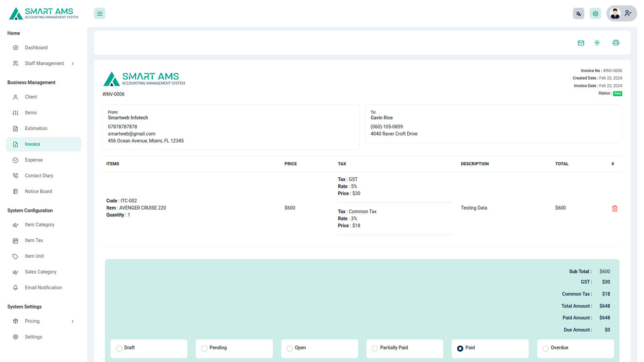Click the green Paid status badge
The image size is (644, 362).
pyautogui.click(x=617, y=93)
